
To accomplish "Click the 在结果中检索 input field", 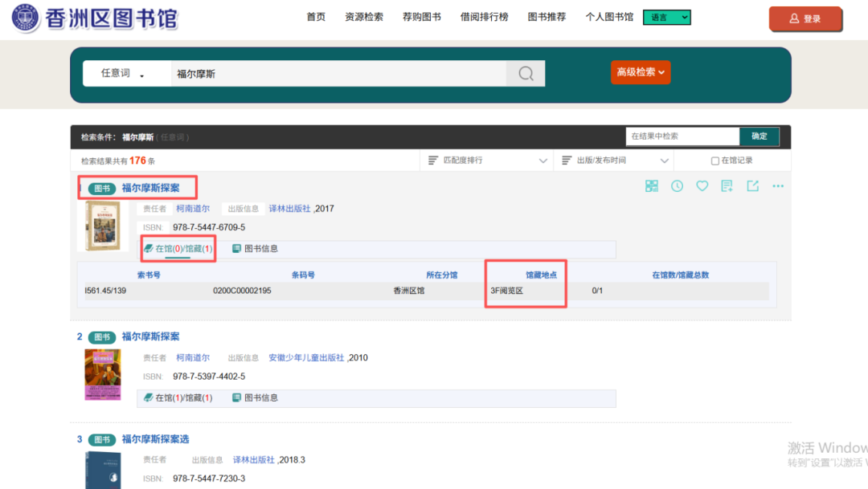I will 682,137.
